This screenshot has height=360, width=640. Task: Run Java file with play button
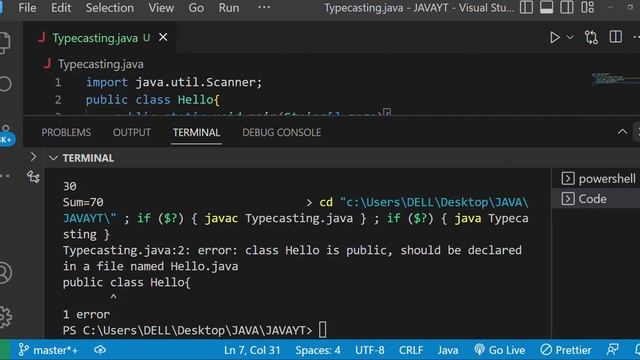pyautogui.click(x=554, y=38)
